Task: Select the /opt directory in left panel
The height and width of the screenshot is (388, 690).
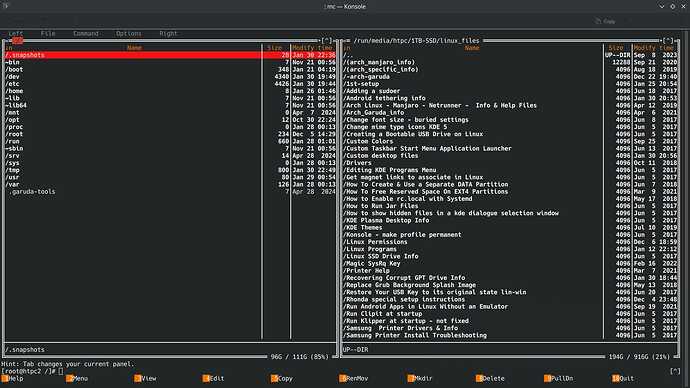Action: pos(170,120)
